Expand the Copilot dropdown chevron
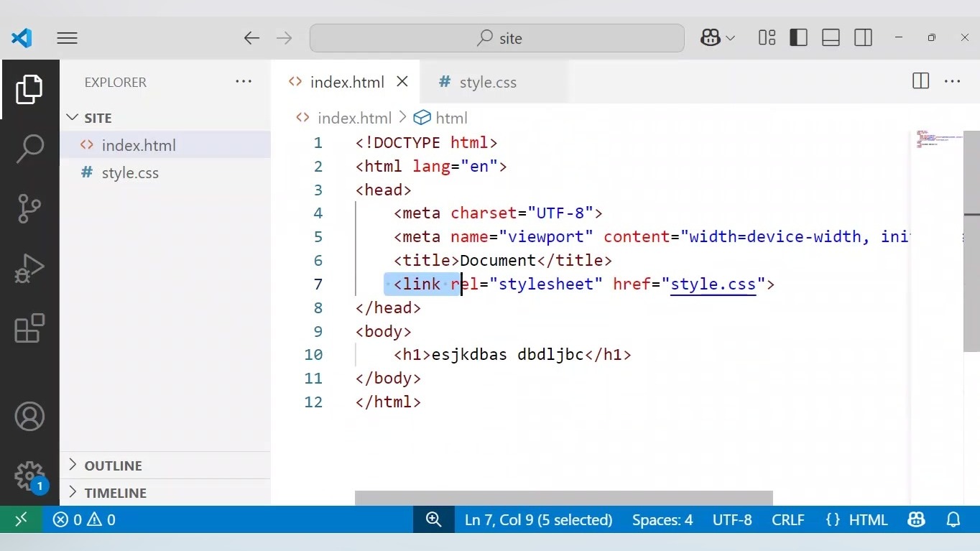The height and width of the screenshot is (551, 980). point(731,38)
